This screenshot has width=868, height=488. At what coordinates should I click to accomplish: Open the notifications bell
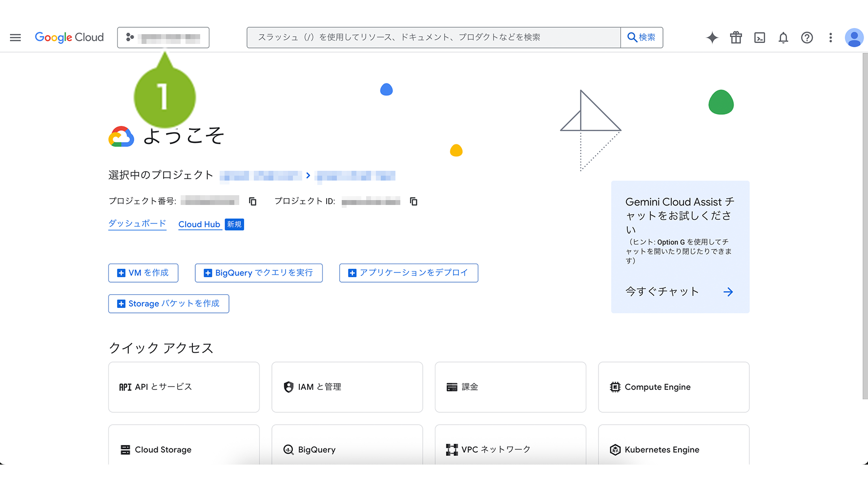tap(783, 38)
